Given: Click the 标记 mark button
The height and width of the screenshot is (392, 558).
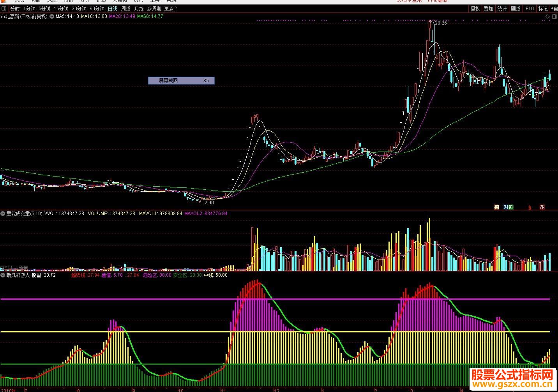Looking at the screenshot, I should coord(543,9).
